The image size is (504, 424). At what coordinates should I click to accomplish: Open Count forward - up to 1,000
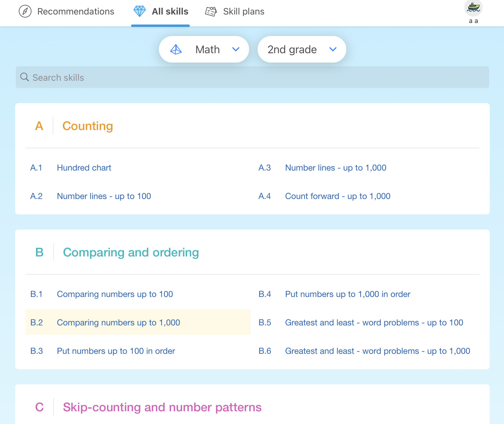point(338,196)
